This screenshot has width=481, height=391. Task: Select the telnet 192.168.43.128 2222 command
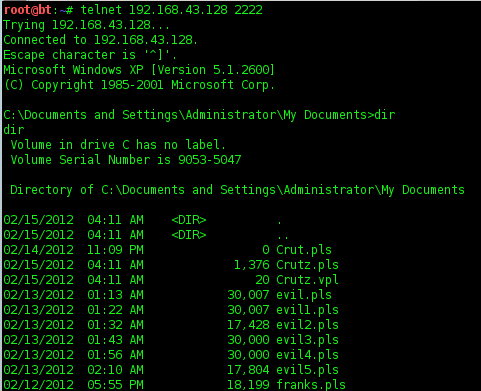[x=172, y=10]
